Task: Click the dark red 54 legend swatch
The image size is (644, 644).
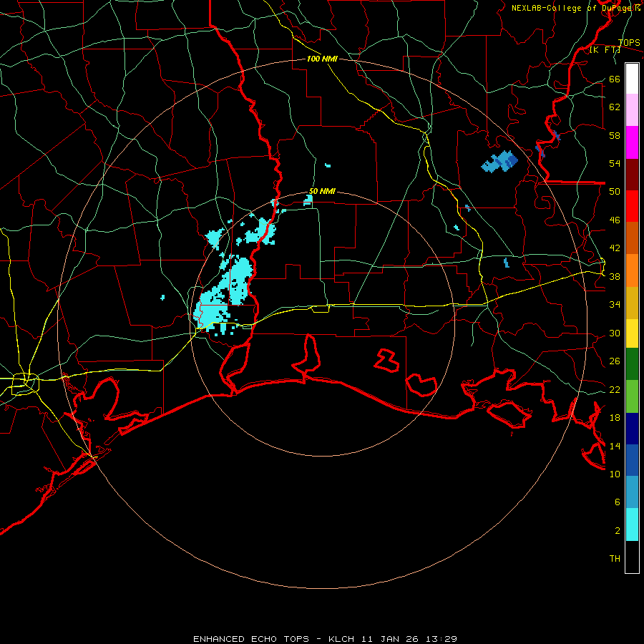Action: [x=632, y=174]
